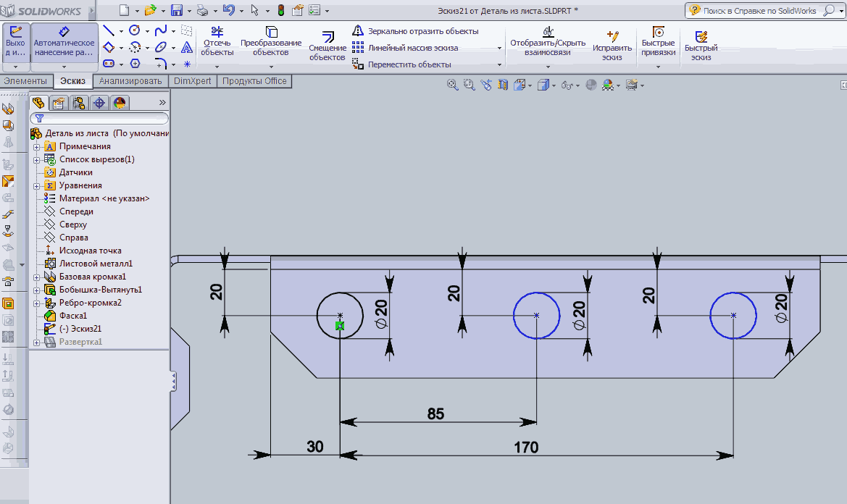
Task: Click Быстрый эскиз button
Action: (x=701, y=46)
